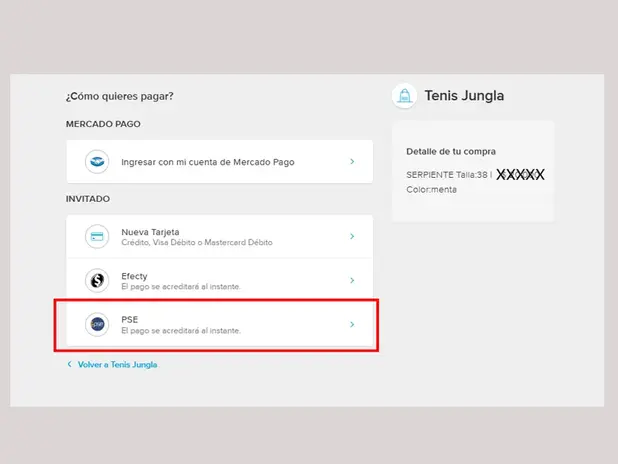Choose Nueva Tarjeta payment option
This screenshot has width=618, height=464.
220,237
